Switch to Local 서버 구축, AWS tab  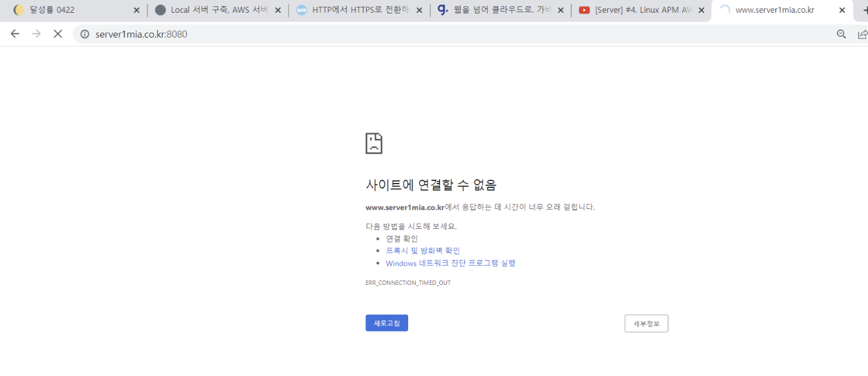217,10
